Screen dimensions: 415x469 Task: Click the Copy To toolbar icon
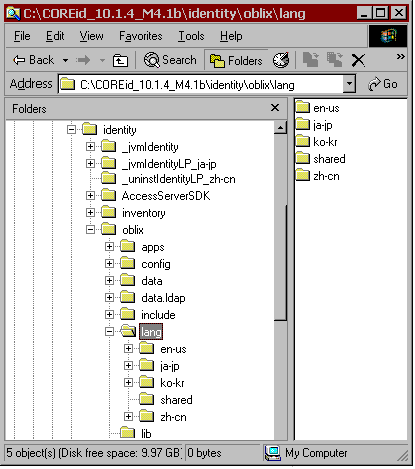click(335, 60)
